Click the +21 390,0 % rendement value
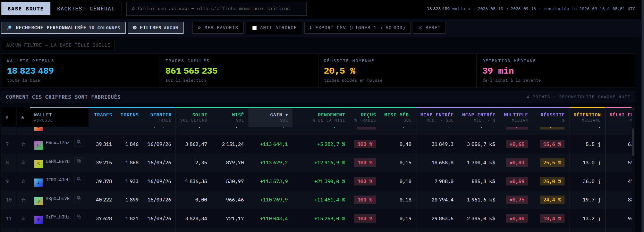Viewport: 644px width, 232px height. (329, 181)
